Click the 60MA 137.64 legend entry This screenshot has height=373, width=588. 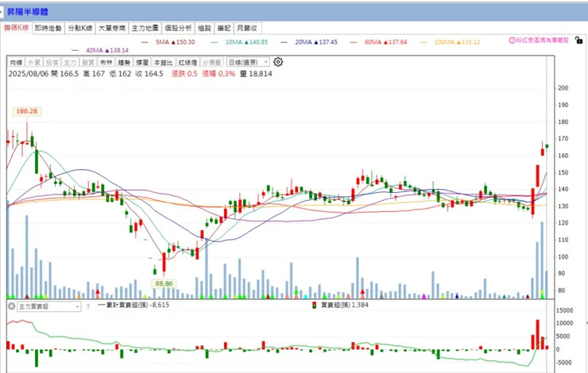(379, 42)
